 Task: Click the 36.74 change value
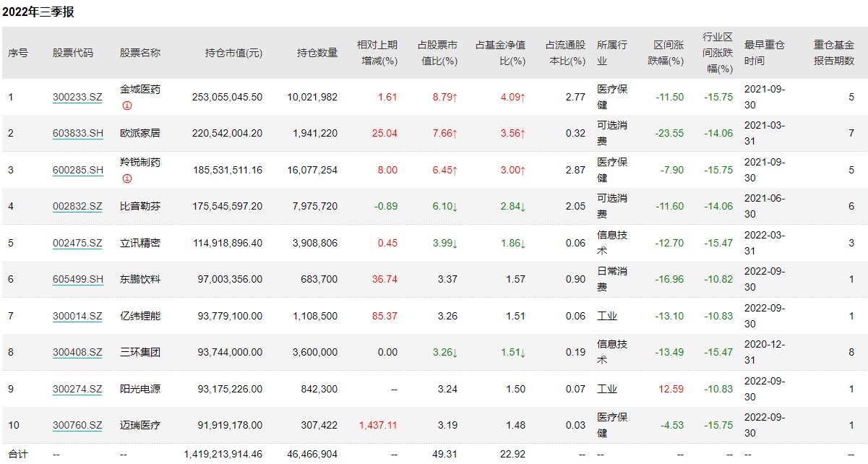384,279
